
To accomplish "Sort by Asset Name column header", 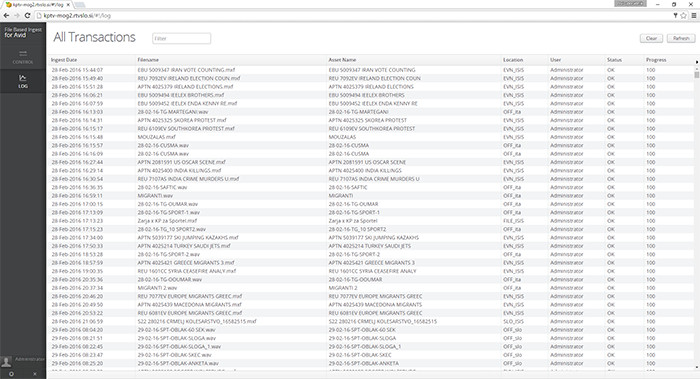I will [342, 60].
